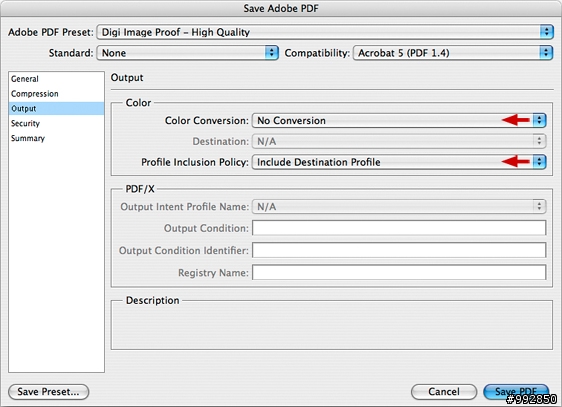Open Color Conversion dropdown showing No Conversion
Viewport: 562px width, 407px height.
click(399, 121)
